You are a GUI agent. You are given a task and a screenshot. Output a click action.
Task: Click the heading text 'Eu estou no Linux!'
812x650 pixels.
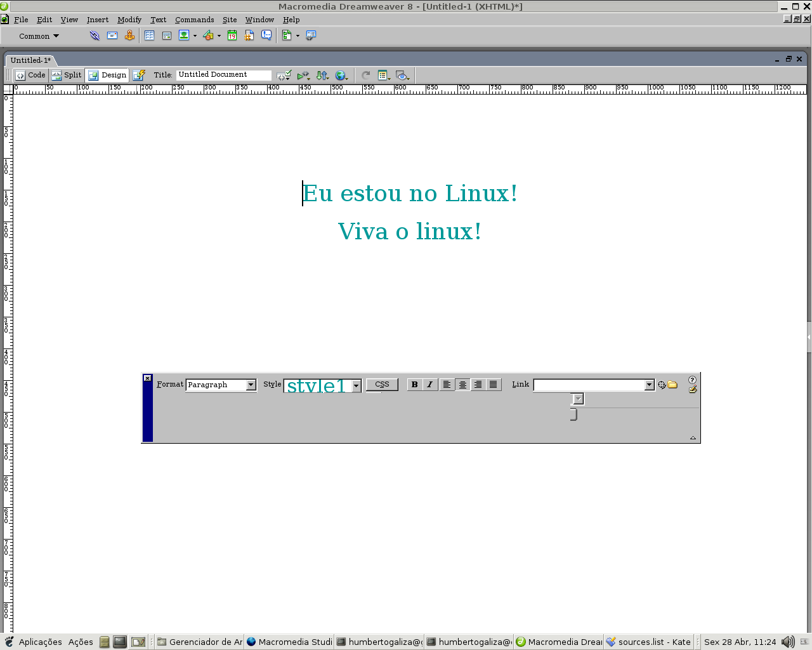[x=410, y=194]
